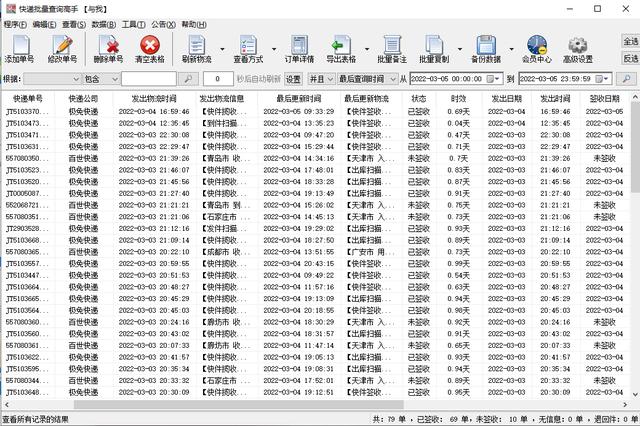Image resolution: width=640 pixels, height=426 pixels.
Task: Click the 未签收 count in status bar
Action: pyautogui.click(x=502, y=419)
